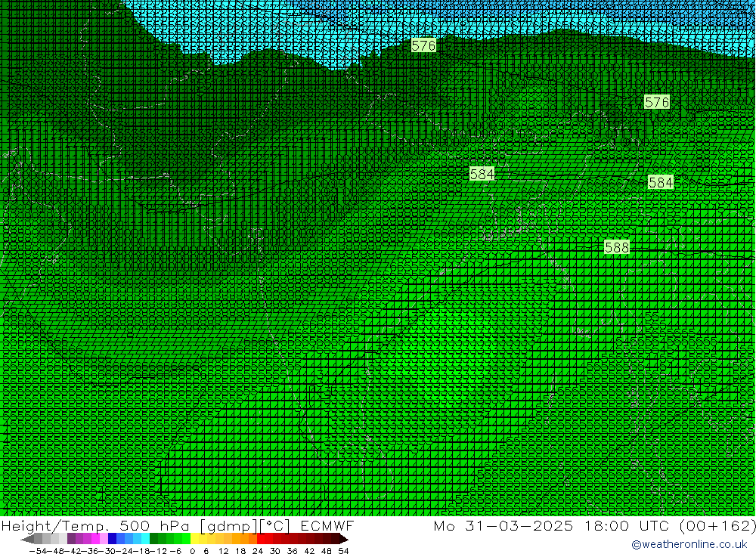This screenshot has width=756, height=554.
Task: Select the 584 contour label nearest the 588 label
Action: [661, 182]
